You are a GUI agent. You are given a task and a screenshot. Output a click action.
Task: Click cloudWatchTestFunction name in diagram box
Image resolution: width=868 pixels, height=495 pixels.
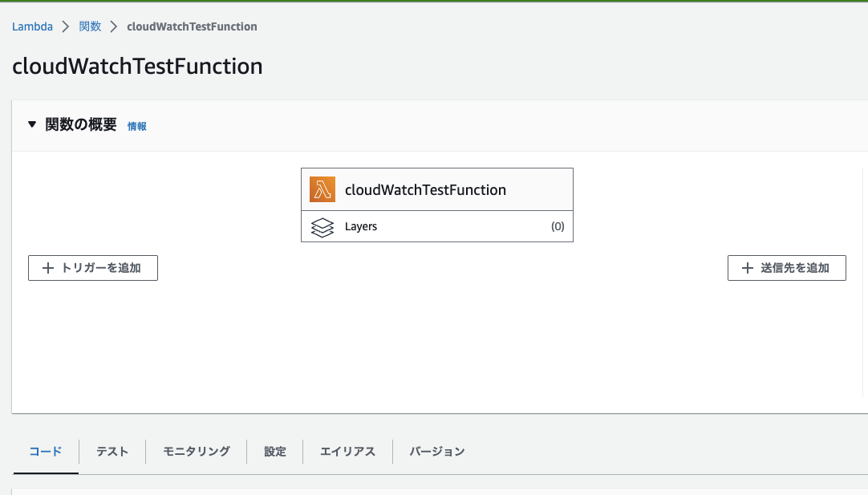(425, 190)
